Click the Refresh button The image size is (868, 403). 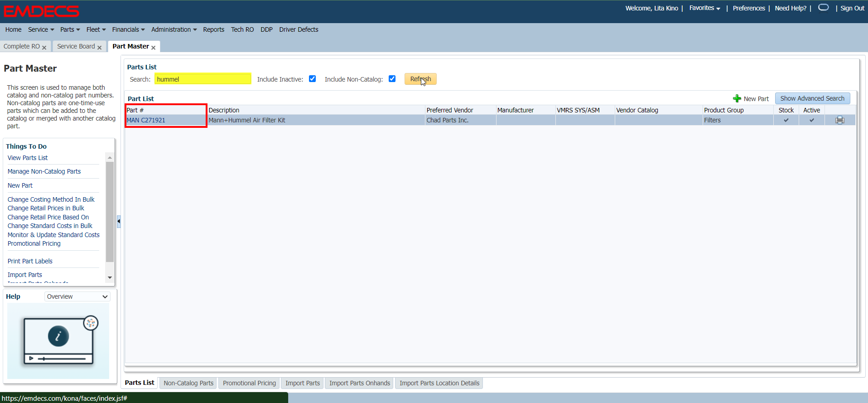pos(420,79)
